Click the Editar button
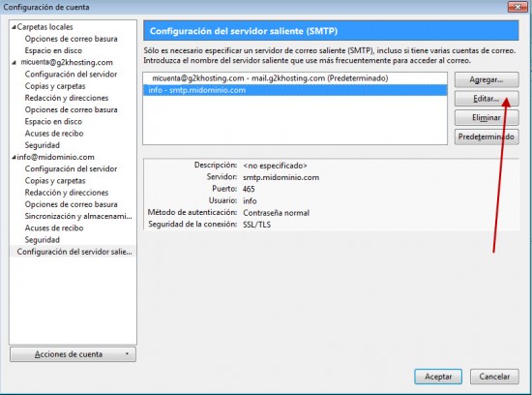Screen dimensions: 532x395 487,99
